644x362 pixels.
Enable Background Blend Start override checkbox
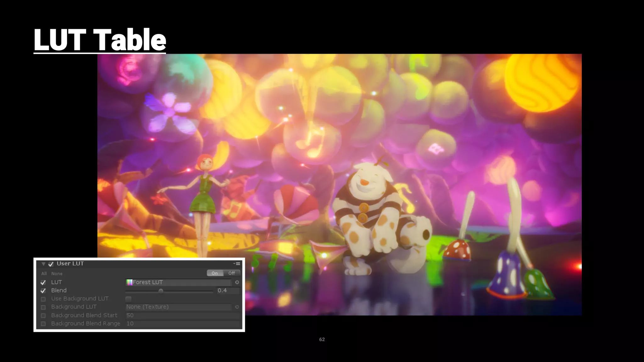[43, 315]
